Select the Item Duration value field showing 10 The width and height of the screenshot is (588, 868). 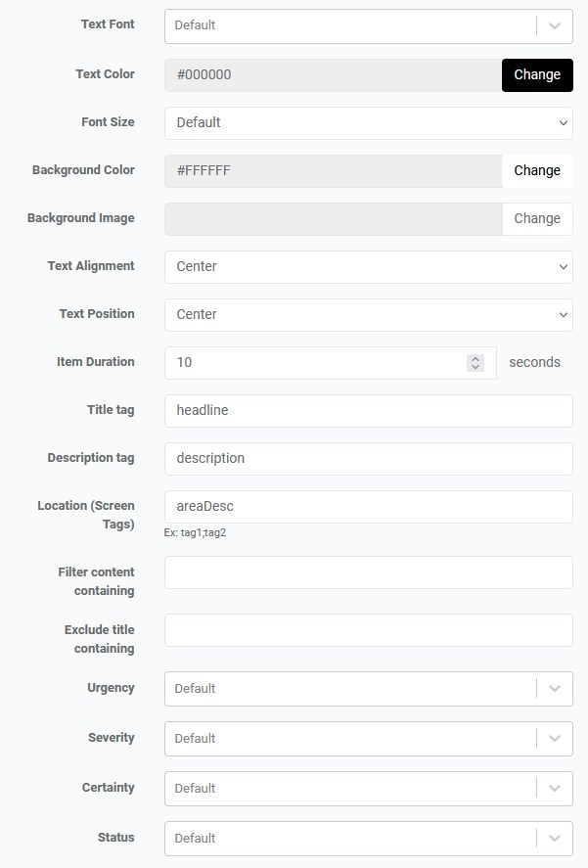point(313,362)
